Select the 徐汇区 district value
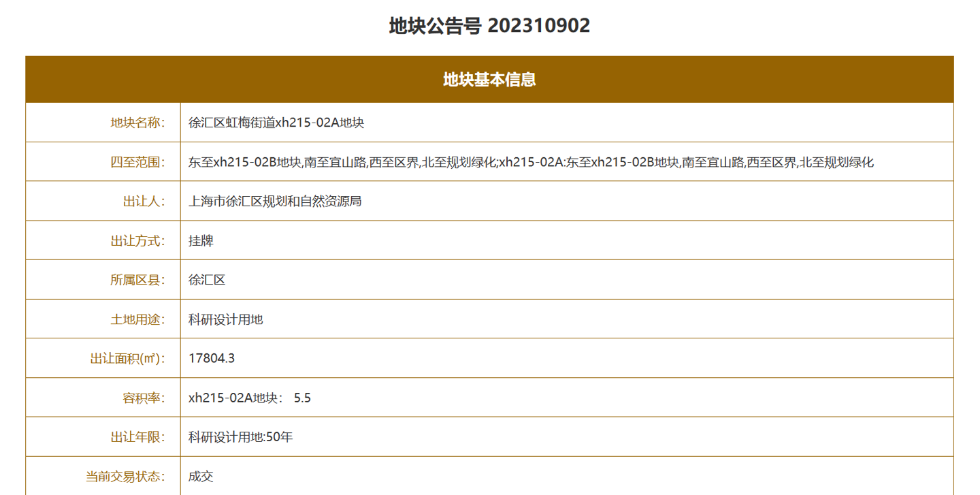This screenshot has width=980, height=495. pos(206,279)
